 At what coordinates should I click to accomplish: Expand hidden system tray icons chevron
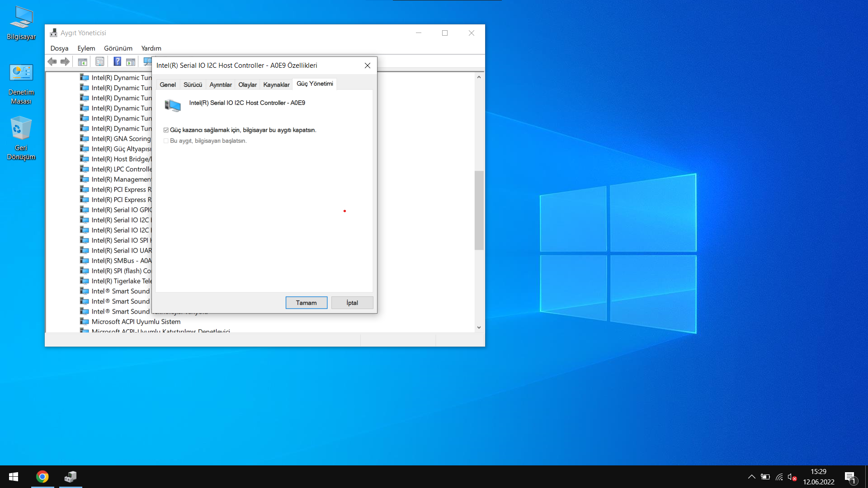(751, 477)
